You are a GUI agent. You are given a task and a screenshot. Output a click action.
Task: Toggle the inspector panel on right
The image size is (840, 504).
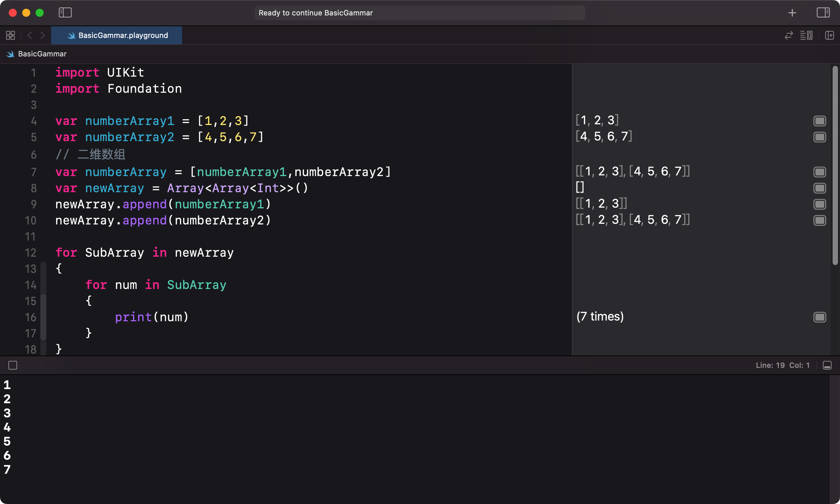(823, 12)
